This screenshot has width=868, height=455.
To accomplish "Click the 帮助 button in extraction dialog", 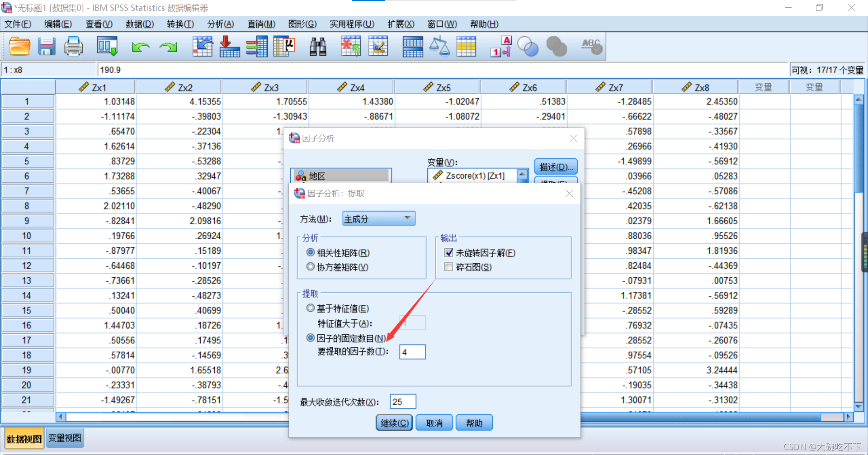I will point(474,423).
